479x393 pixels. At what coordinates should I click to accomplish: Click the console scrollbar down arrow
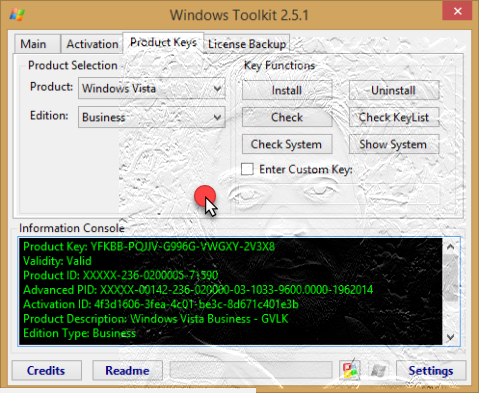tap(451, 337)
